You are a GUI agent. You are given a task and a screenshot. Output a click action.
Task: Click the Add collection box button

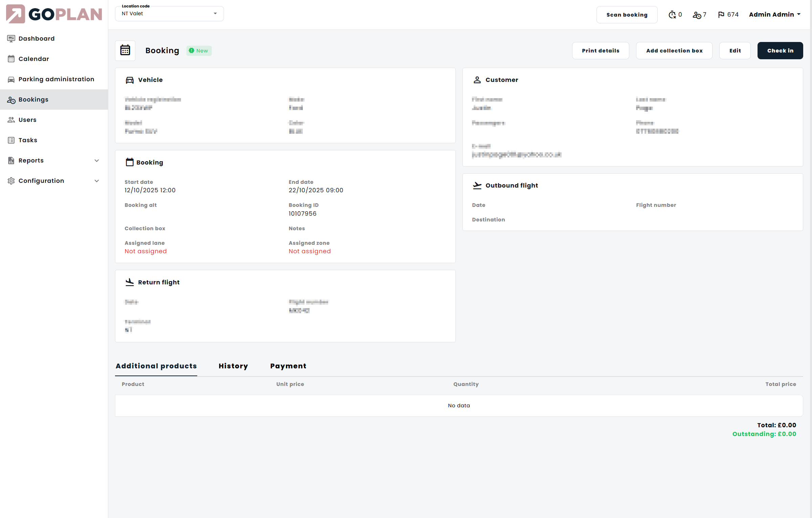coord(674,50)
